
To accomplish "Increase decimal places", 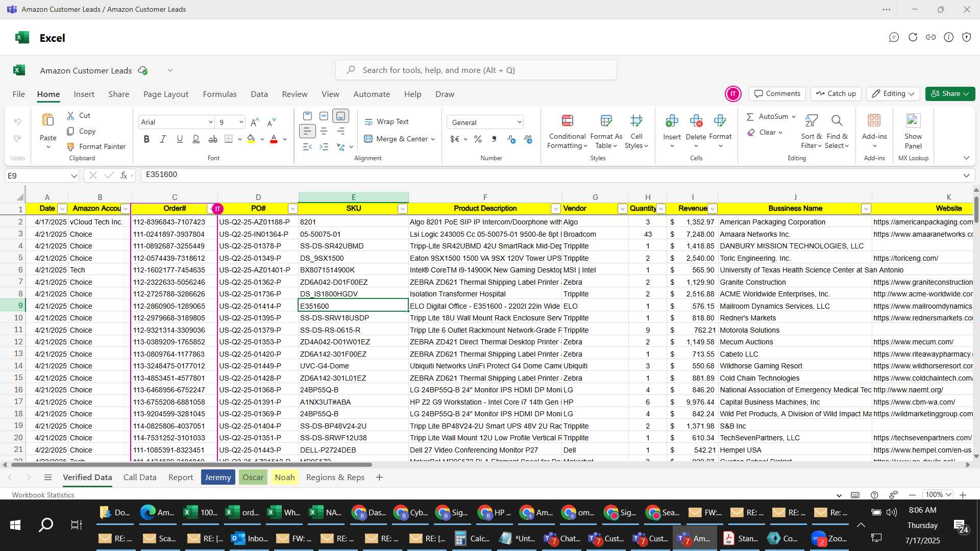I will click(511, 139).
